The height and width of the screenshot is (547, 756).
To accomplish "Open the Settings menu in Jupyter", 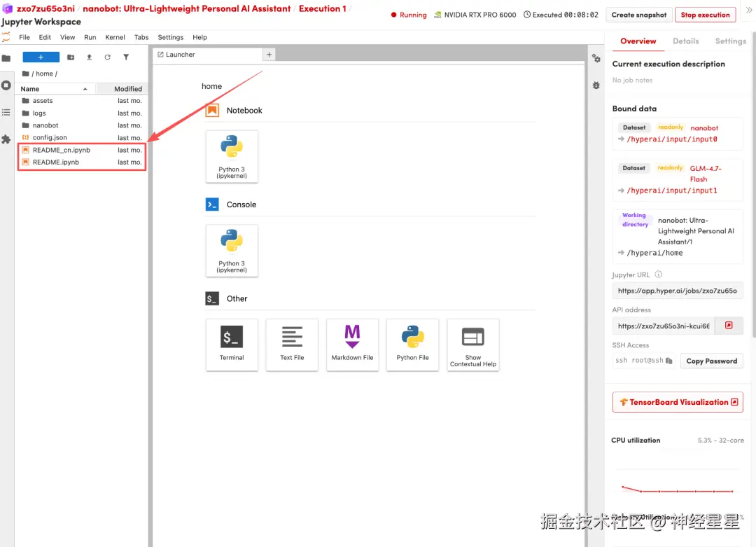I will click(x=171, y=37).
